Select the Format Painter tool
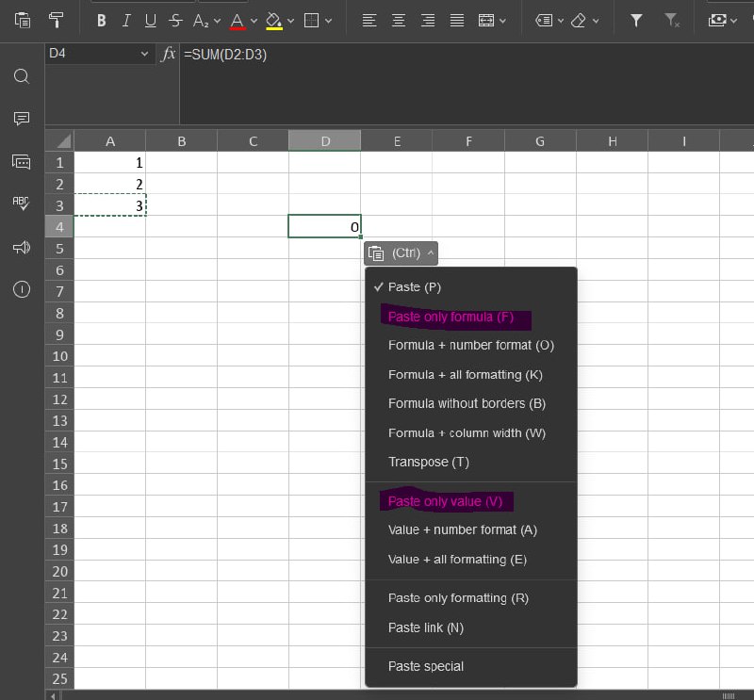This screenshot has height=700, width=754. pyautogui.click(x=56, y=20)
